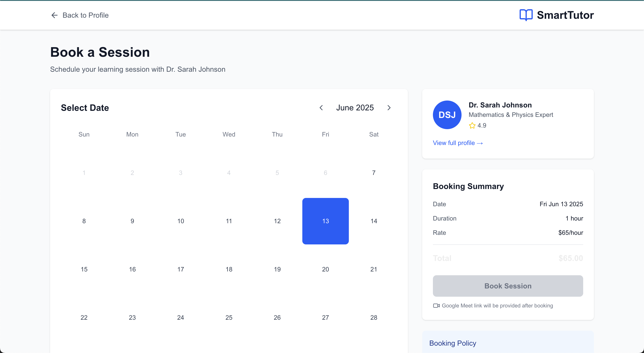Click the DSJ tutor avatar
Screen dimensions: 644x353
[447, 115]
